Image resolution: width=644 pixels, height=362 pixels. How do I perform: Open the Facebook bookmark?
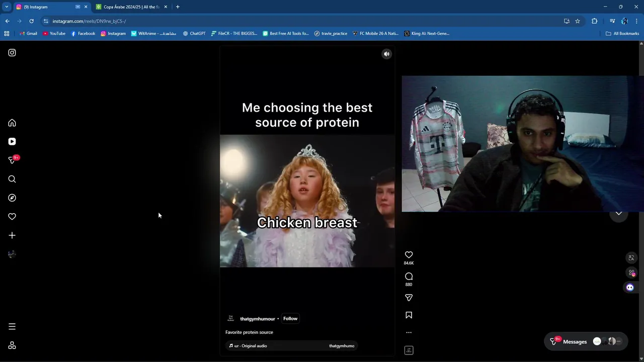tap(83, 34)
